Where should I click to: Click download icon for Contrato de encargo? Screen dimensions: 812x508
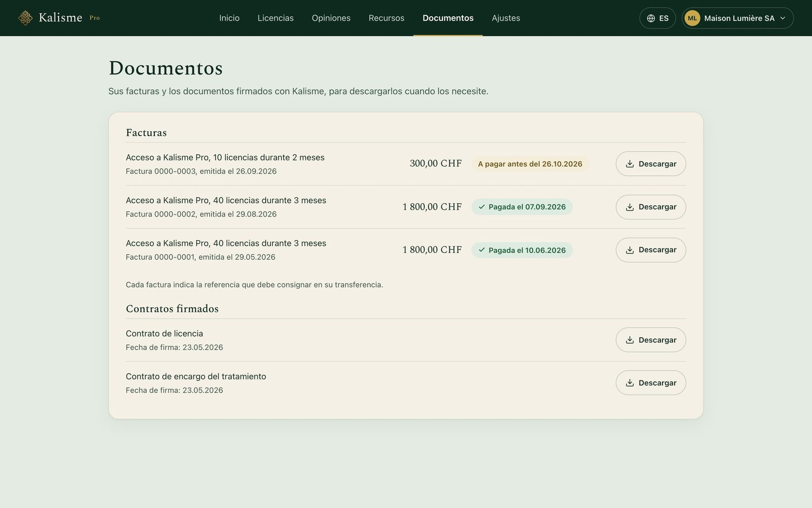[630, 383]
